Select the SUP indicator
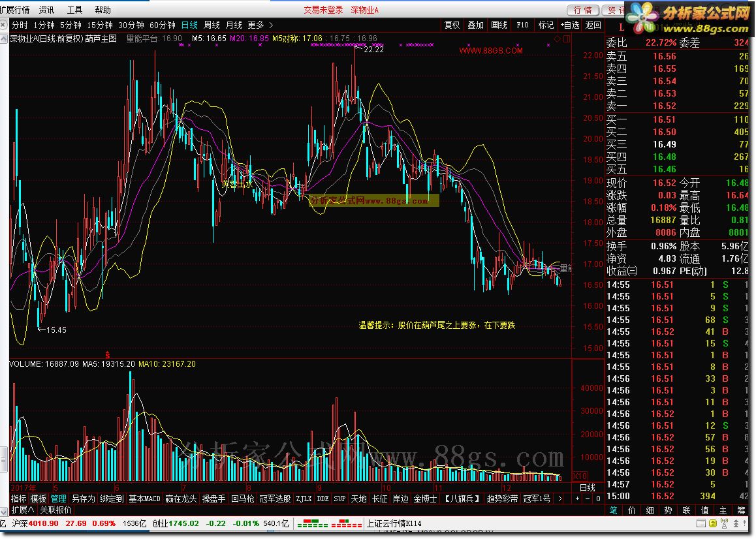The image size is (756, 539). coord(339,499)
